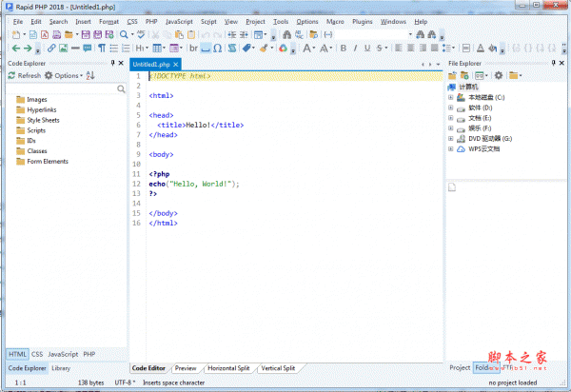Click the File Explorer settings gear icon

coord(499,75)
